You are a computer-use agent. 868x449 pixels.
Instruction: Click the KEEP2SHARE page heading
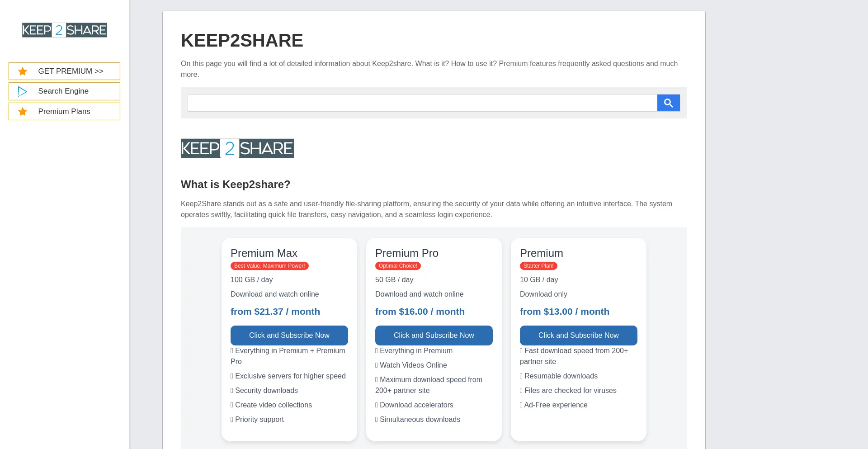point(242,41)
